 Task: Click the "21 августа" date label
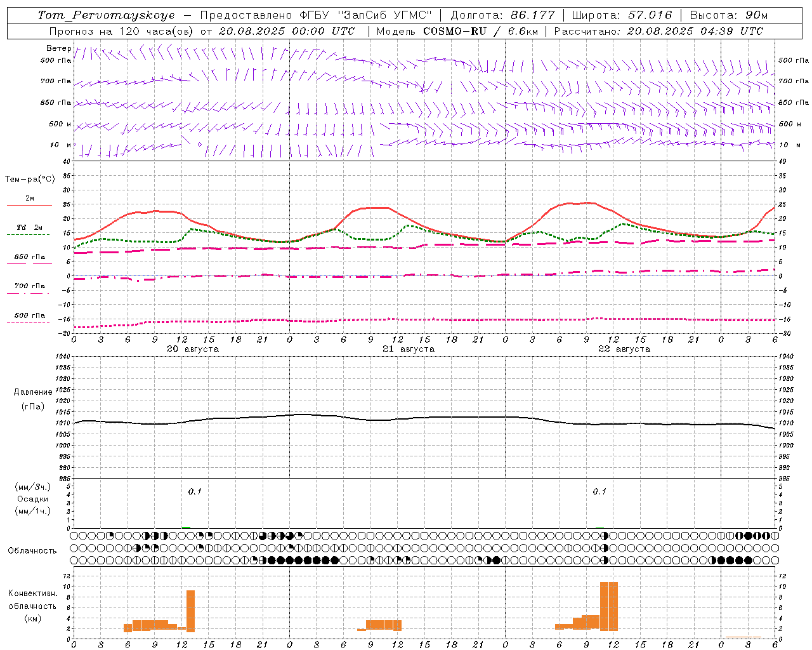[x=409, y=349]
